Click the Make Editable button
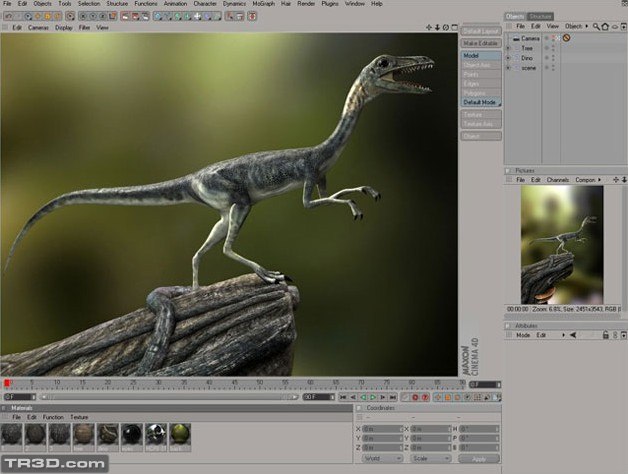The width and height of the screenshot is (628, 474). pos(479,42)
